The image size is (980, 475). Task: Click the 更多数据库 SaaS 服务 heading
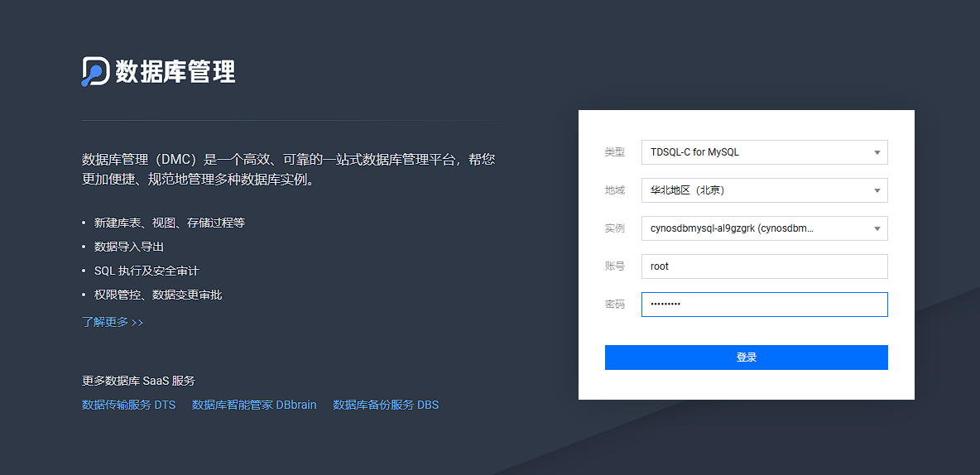(139, 381)
